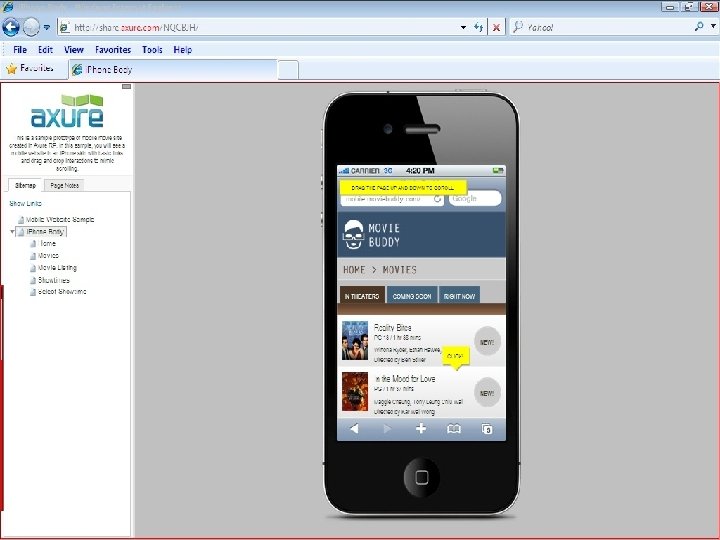The width and height of the screenshot is (720, 540).
Task: Click the yellow drag-to-scroll instruction banner
Action: click(403, 187)
